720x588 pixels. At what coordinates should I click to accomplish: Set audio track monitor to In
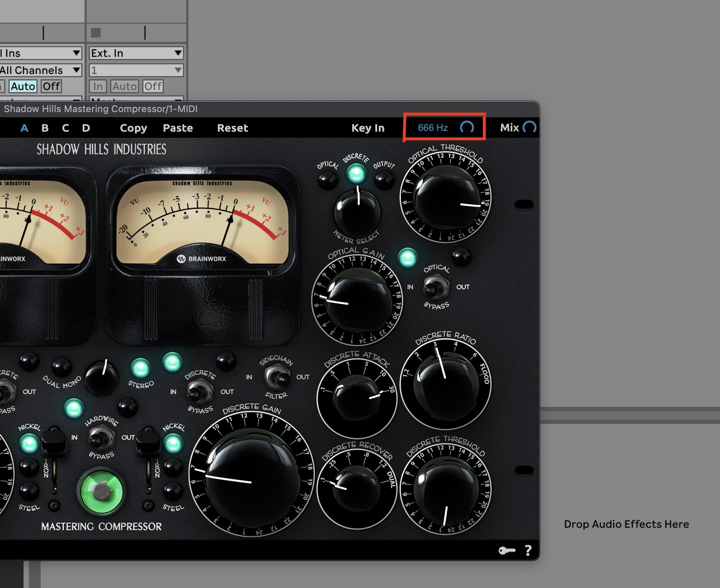coord(98,86)
